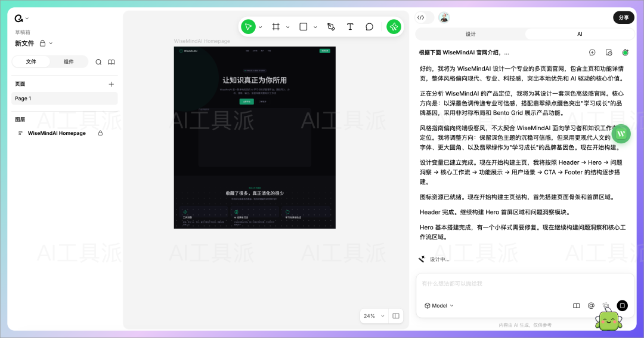
Task: Select the Comment tool
Action: click(369, 27)
